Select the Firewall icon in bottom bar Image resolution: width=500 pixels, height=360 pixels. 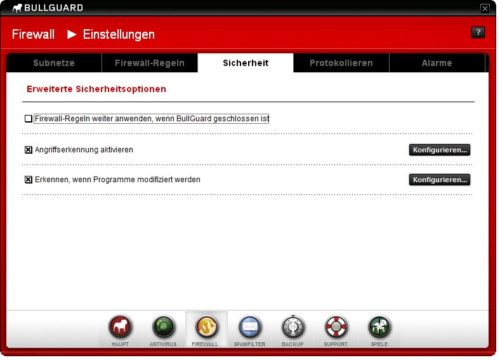[206, 327]
